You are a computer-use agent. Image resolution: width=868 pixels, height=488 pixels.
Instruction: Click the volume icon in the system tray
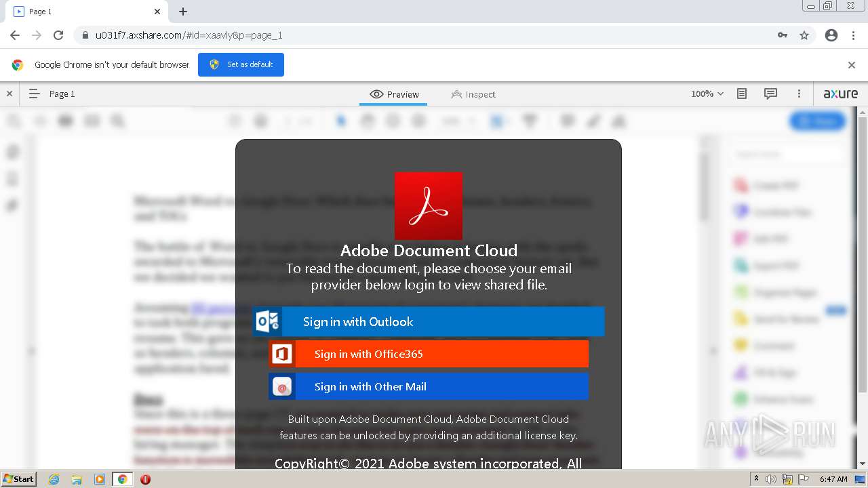(x=771, y=479)
